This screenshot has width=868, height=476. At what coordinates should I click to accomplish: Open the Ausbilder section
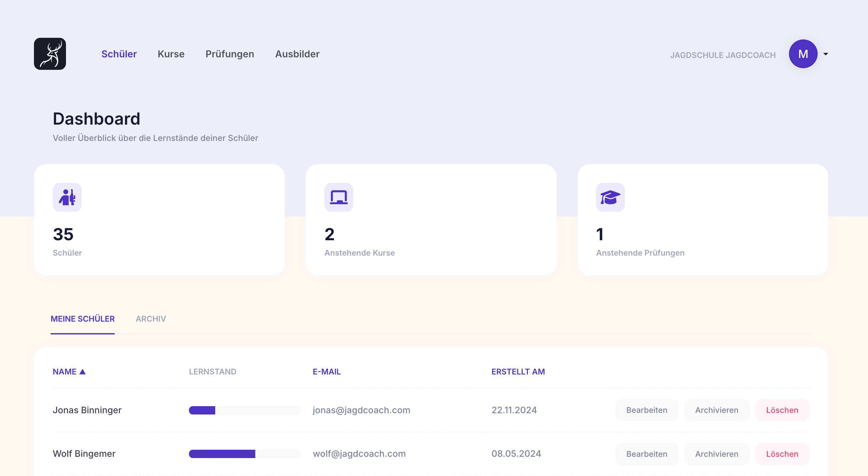[297, 54]
